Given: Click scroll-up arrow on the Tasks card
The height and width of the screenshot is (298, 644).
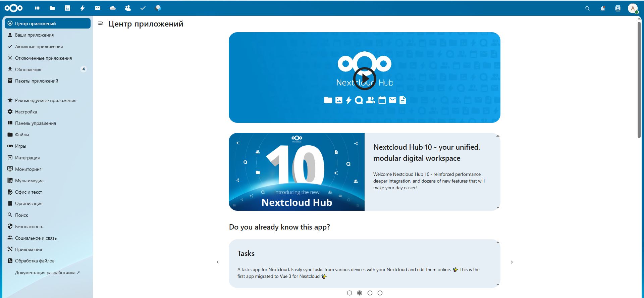Looking at the screenshot, I should pos(498,242).
